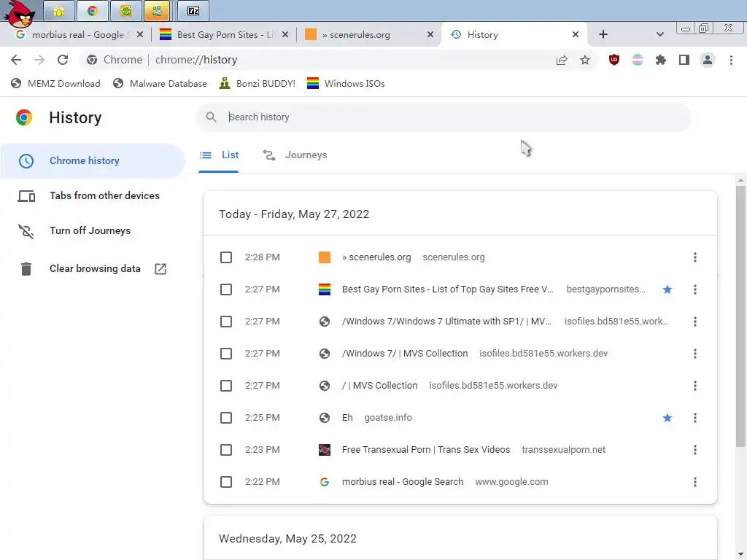Open the yellow folder taskbar icon
The image size is (747, 560).
[x=59, y=11]
